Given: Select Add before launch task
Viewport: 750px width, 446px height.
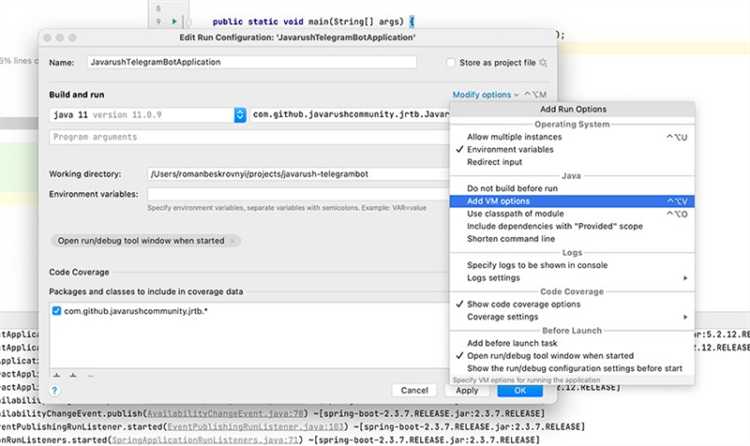Looking at the screenshot, I should (x=572, y=343).
